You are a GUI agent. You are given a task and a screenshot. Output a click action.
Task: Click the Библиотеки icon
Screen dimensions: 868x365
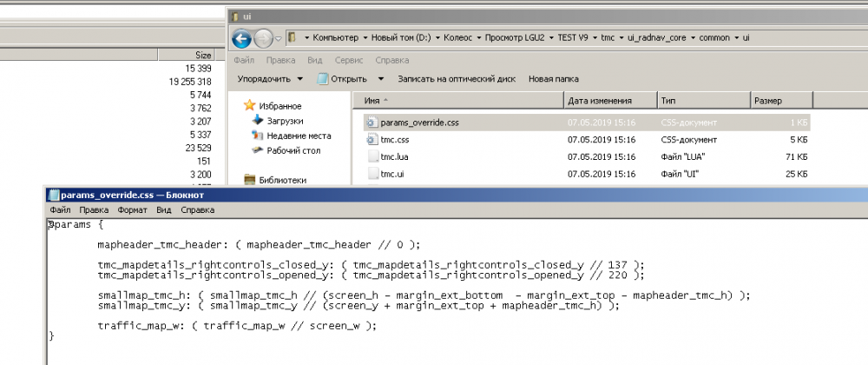click(250, 179)
